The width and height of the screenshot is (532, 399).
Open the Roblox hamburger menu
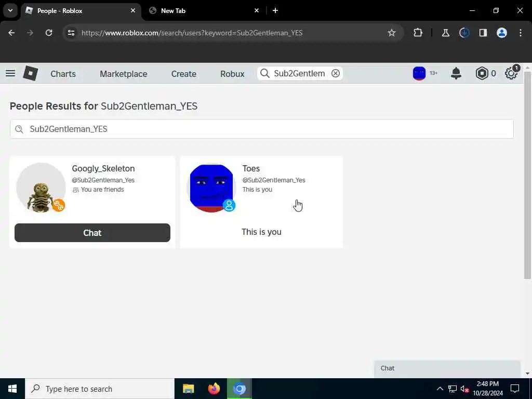point(10,73)
